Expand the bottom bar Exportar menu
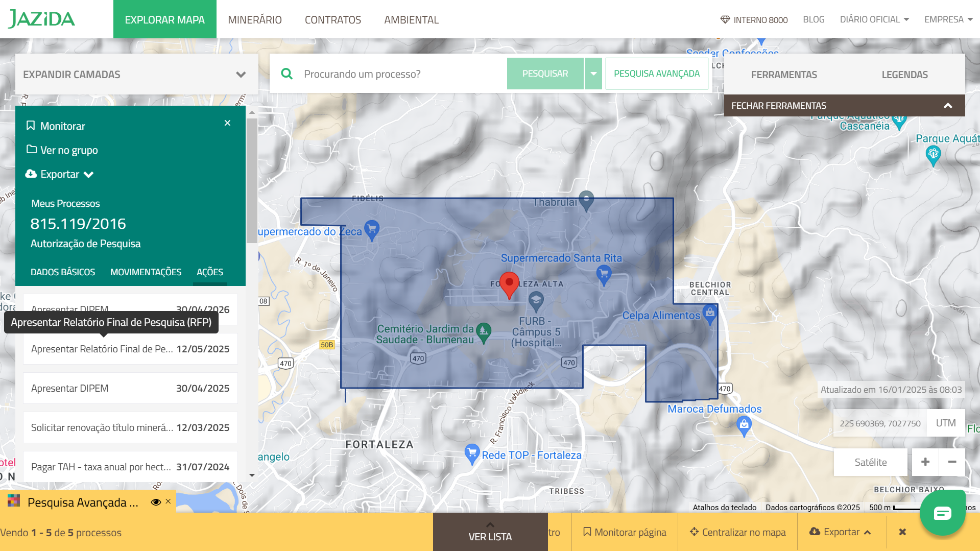The width and height of the screenshot is (980, 551). pos(841,532)
